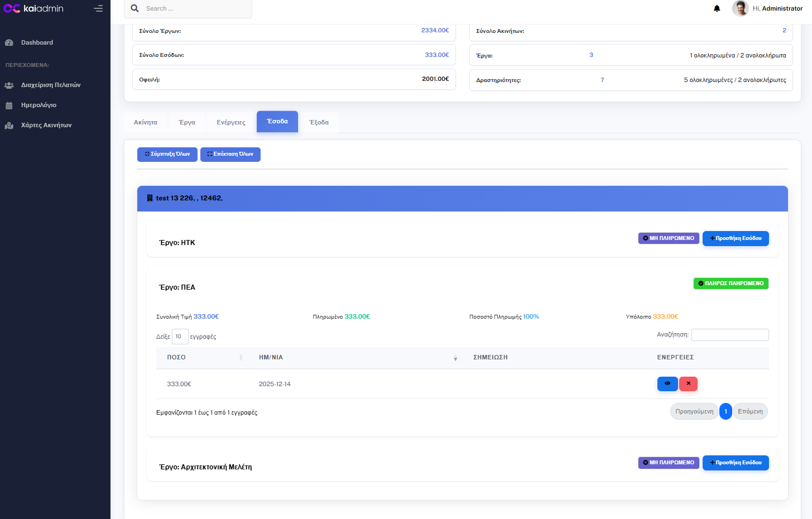The height and width of the screenshot is (519, 812).
Task: Switch to the Ακίνητα tab
Action: coord(145,122)
